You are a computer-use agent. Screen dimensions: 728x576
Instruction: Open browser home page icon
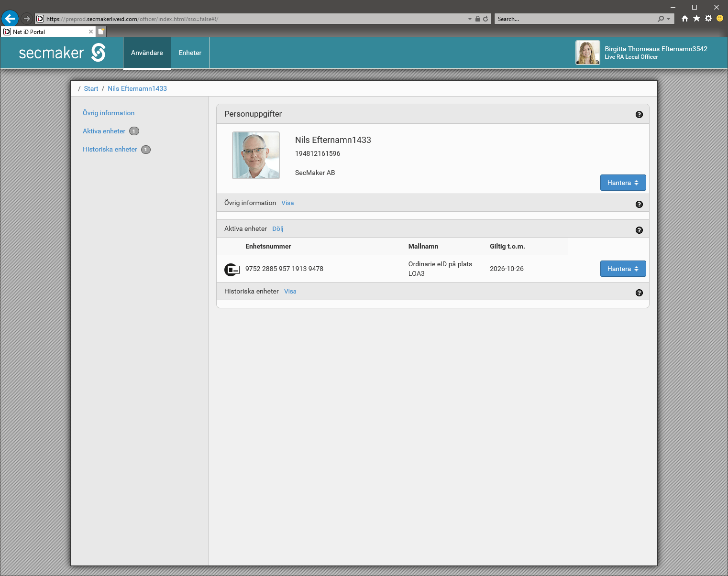tap(685, 19)
